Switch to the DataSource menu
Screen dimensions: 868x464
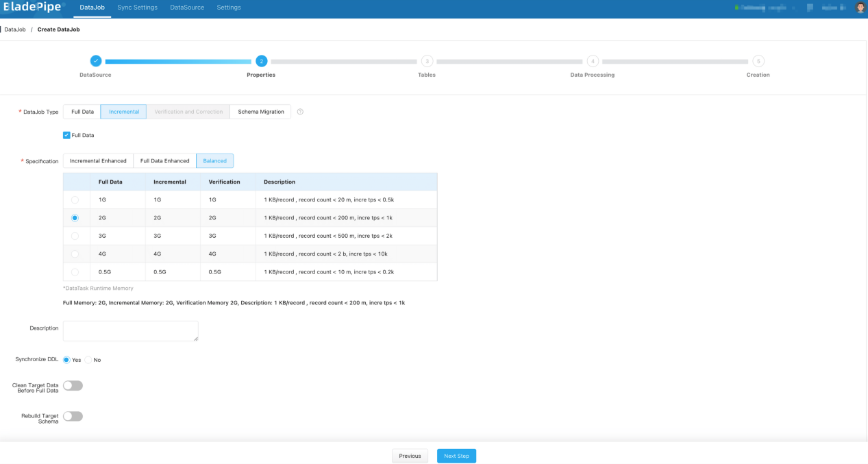click(x=187, y=8)
